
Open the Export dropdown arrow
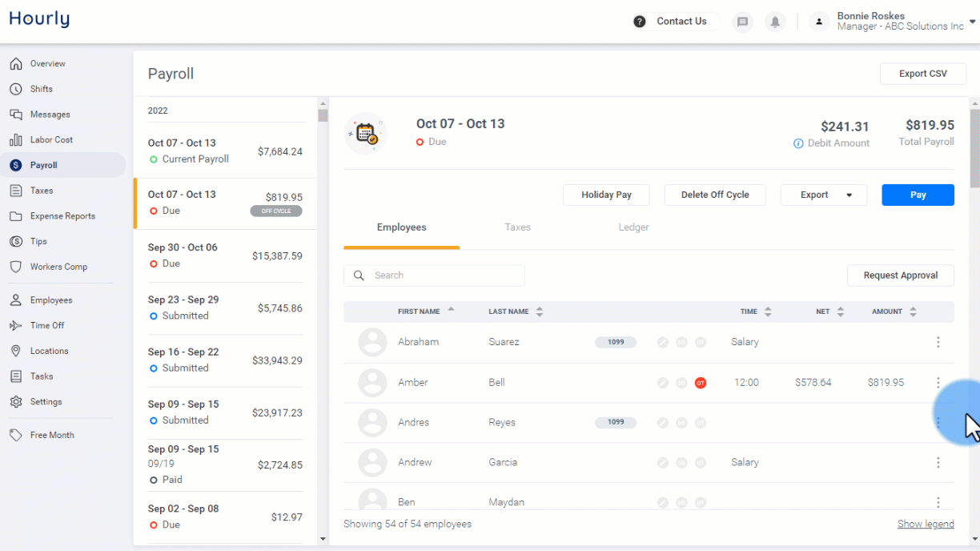coord(849,195)
